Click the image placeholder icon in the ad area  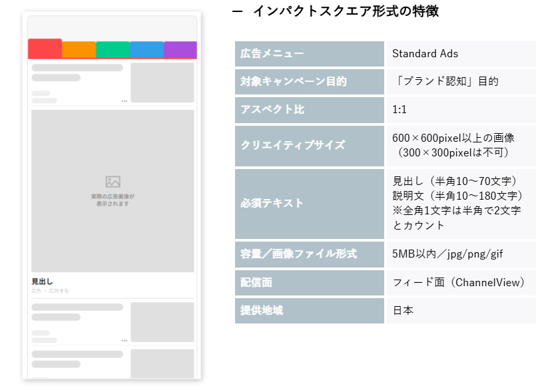coord(113,182)
